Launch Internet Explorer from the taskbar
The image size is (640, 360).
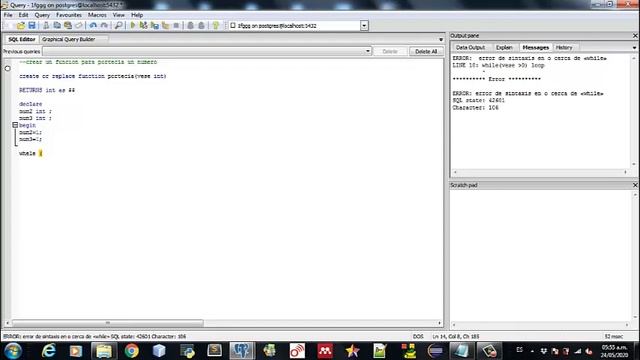click(49, 351)
